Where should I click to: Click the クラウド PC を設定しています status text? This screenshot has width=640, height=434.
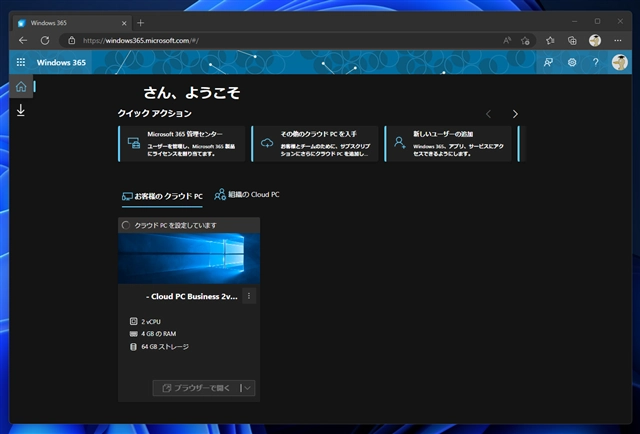(x=176, y=225)
